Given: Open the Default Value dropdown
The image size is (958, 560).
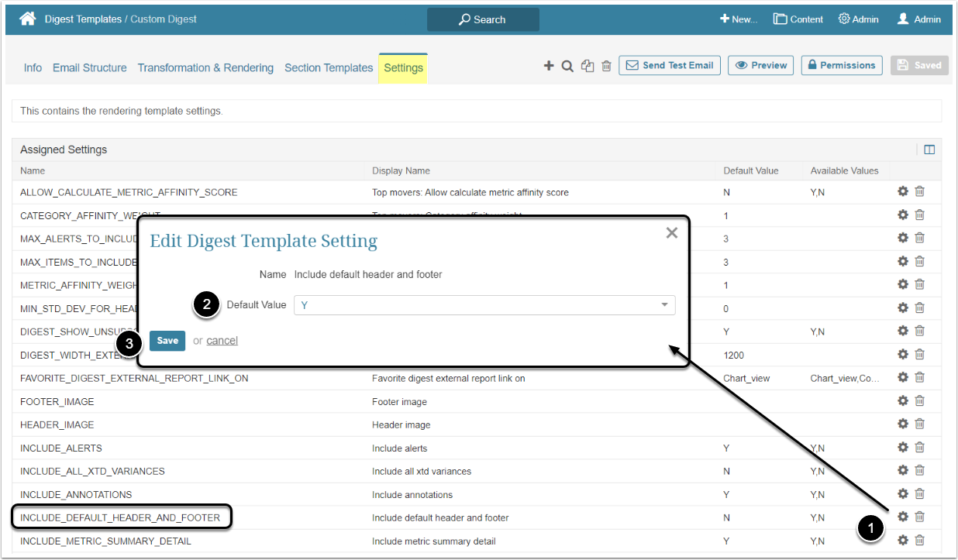Looking at the screenshot, I should [x=484, y=305].
